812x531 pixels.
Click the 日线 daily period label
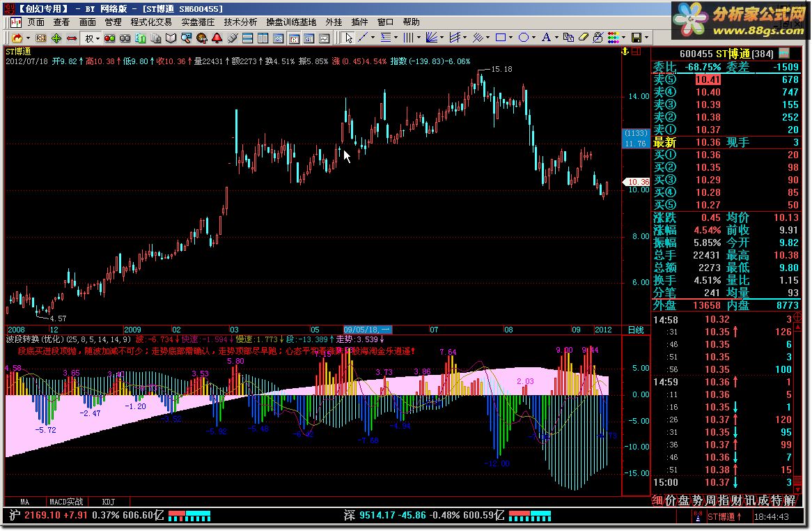635,330
